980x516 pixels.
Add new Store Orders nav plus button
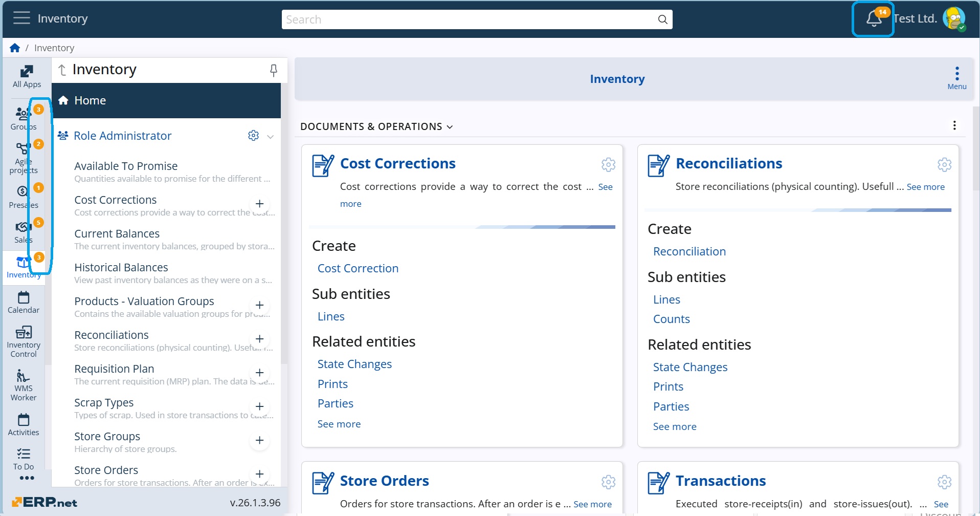pos(260,474)
